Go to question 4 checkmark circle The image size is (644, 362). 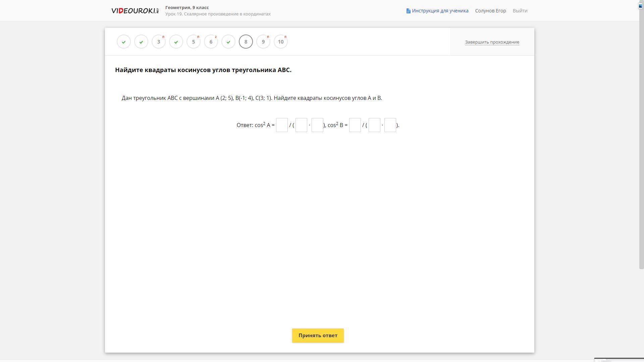pos(176,42)
